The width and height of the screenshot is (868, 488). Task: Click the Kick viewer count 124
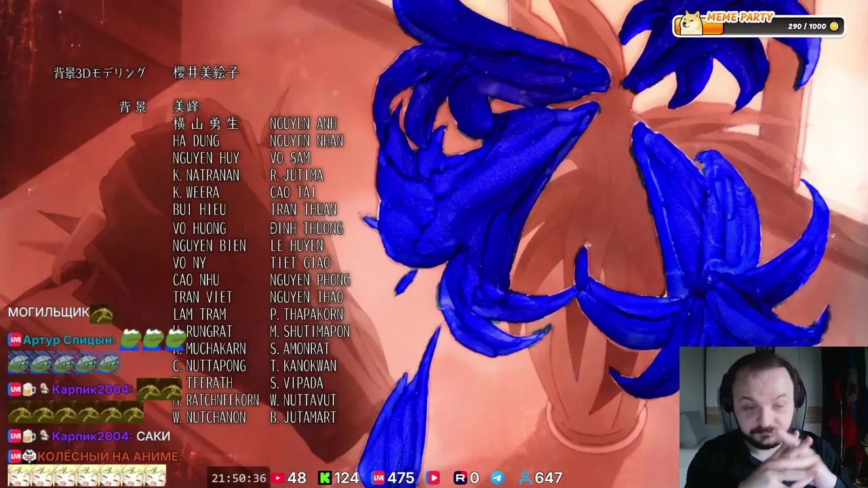coord(346,478)
